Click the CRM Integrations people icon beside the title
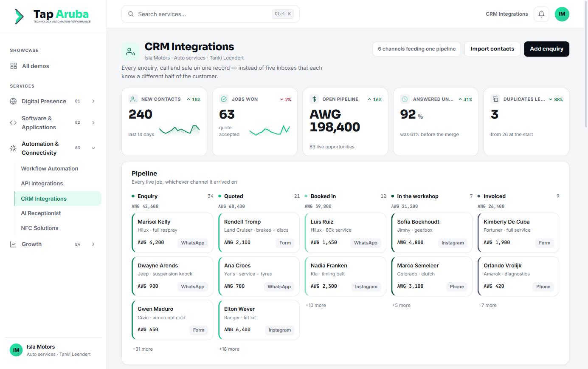Viewport: 588px width, 369px height. coord(130,52)
